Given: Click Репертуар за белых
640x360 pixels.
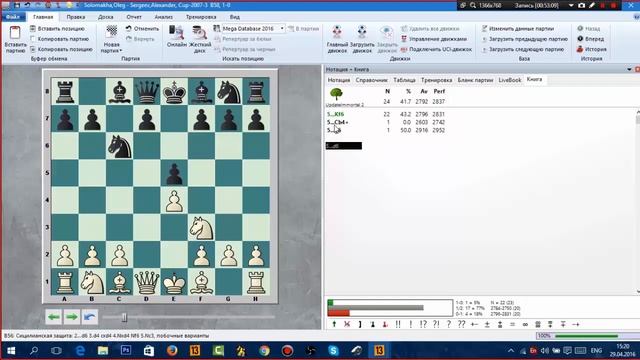Looking at the screenshot, I should pos(243,39).
